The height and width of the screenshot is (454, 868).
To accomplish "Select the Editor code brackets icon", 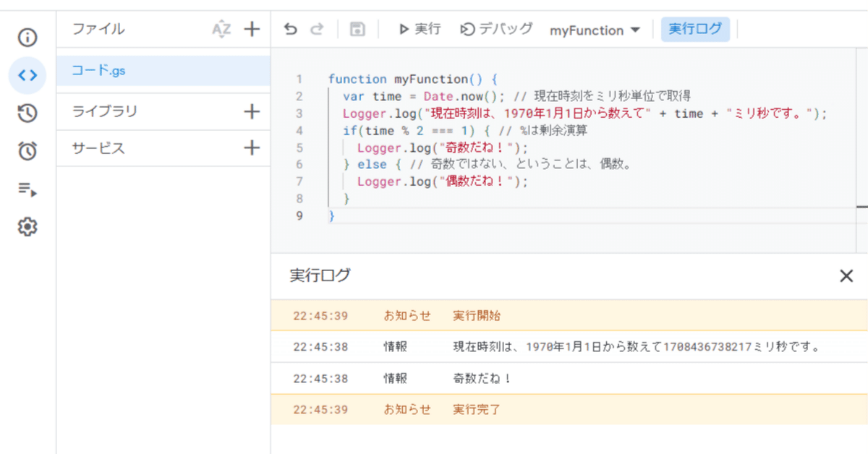I will tap(27, 75).
